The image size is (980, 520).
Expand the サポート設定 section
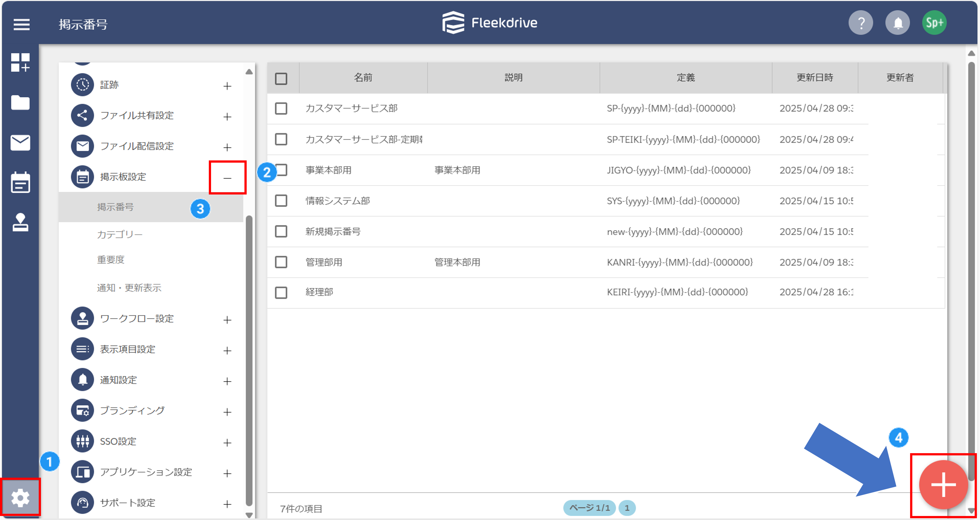tap(227, 504)
